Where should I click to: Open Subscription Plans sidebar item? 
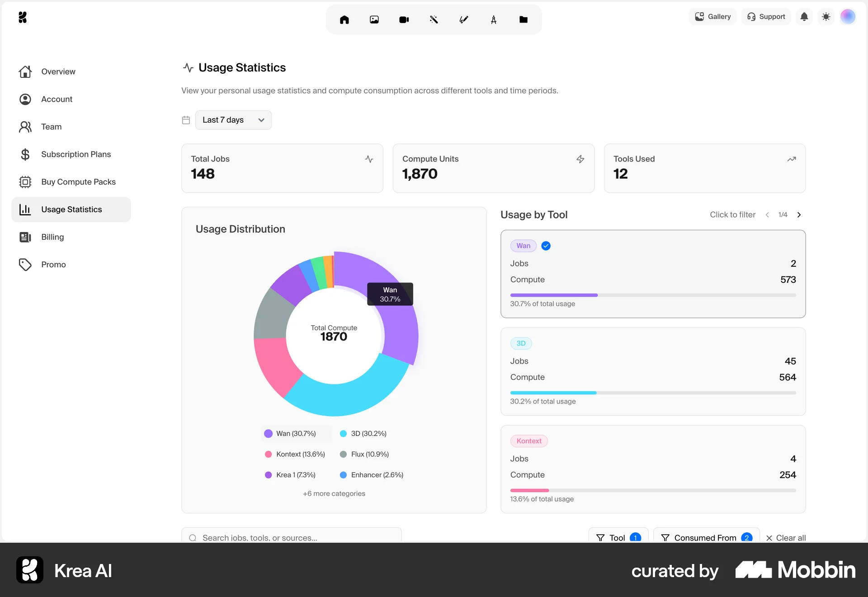(x=76, y=154)
